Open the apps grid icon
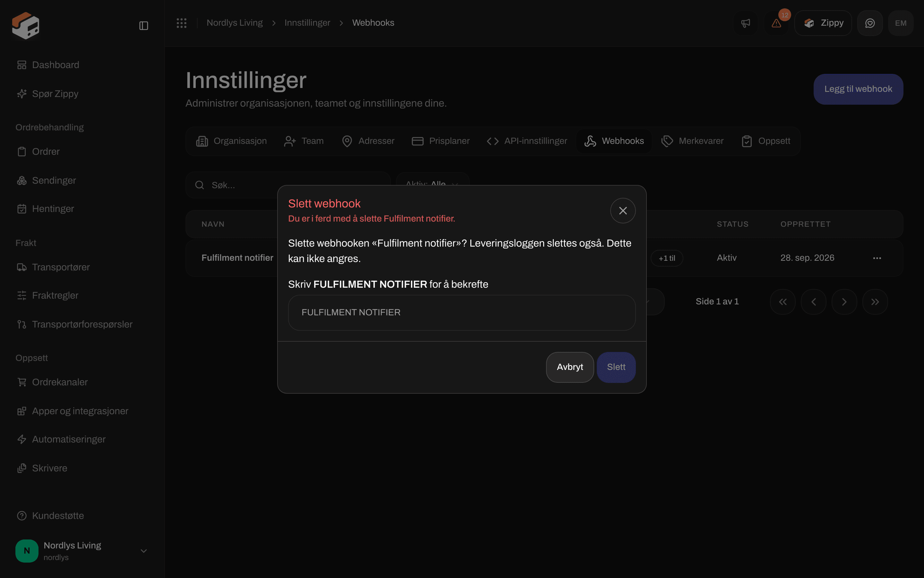This screenshot has width=924, height=578. (181, 23)
